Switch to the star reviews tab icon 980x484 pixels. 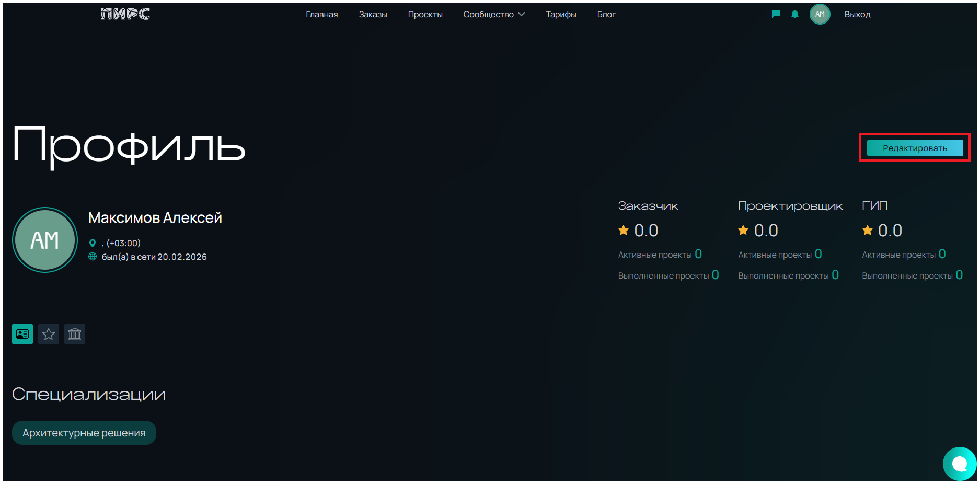[49, 334]
